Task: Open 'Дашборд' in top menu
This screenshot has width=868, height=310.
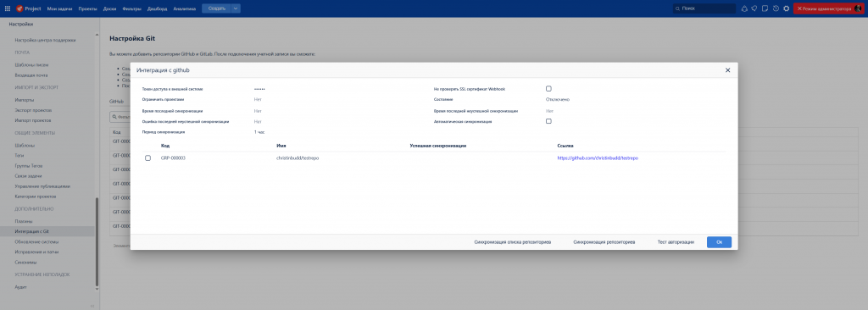Action: tap(157, 8)
